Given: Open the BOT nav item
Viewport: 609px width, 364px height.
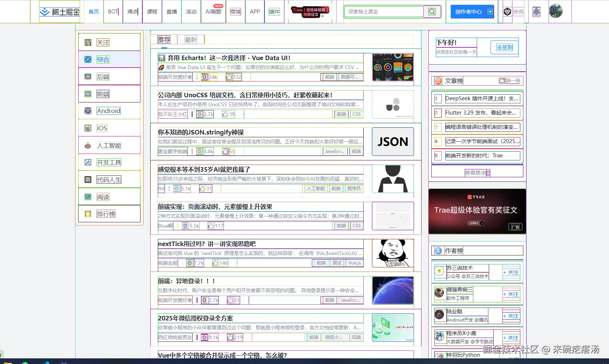Looking at the screenshot, I should [x=113, y=12].
